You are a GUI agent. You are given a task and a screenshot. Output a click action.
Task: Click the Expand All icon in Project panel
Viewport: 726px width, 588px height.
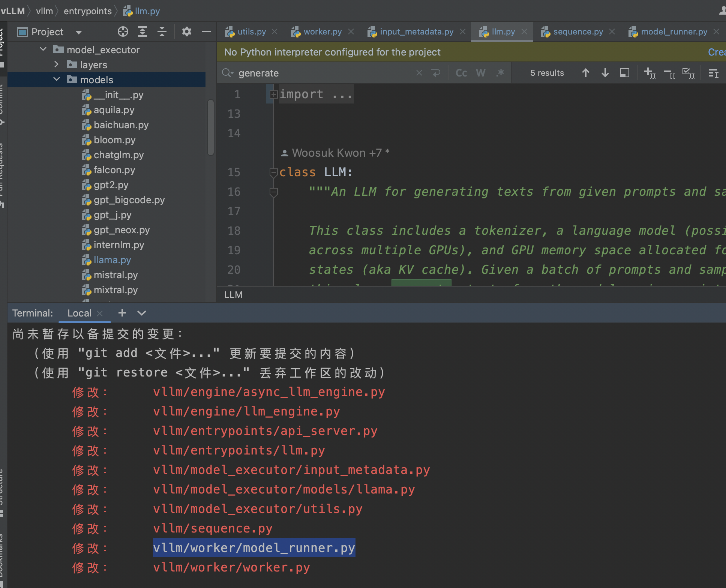click(142, 32)
